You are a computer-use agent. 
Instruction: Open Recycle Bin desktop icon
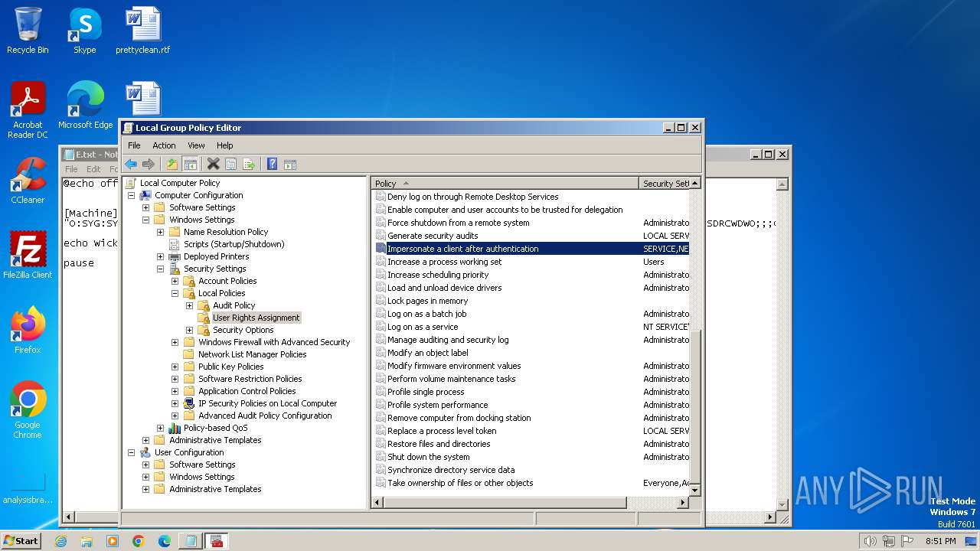pos(28,31)
